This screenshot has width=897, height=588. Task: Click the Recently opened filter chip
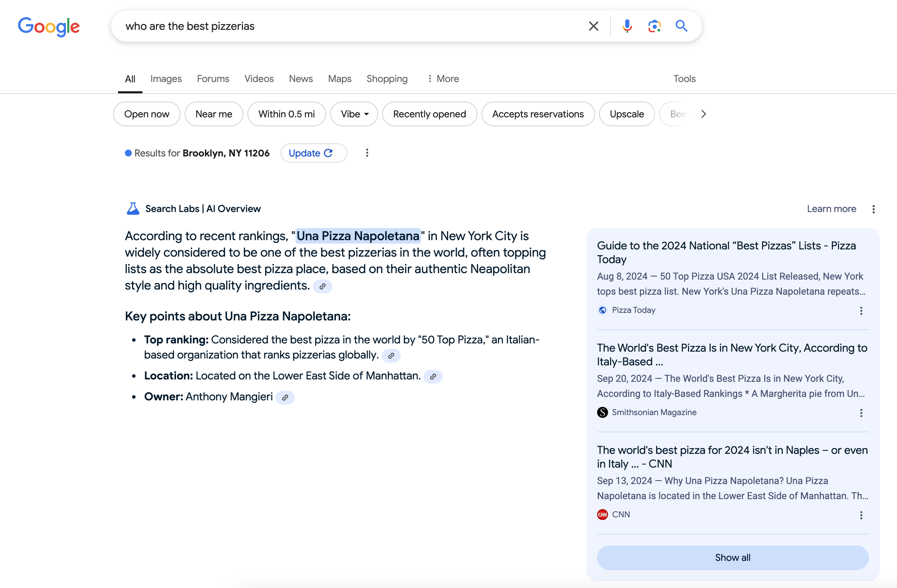(429, 114)
